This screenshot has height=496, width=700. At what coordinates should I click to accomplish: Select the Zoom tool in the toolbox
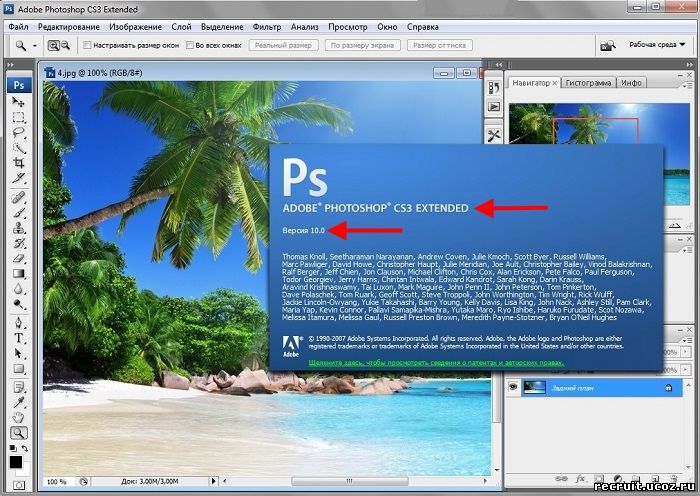pos(18,433)
